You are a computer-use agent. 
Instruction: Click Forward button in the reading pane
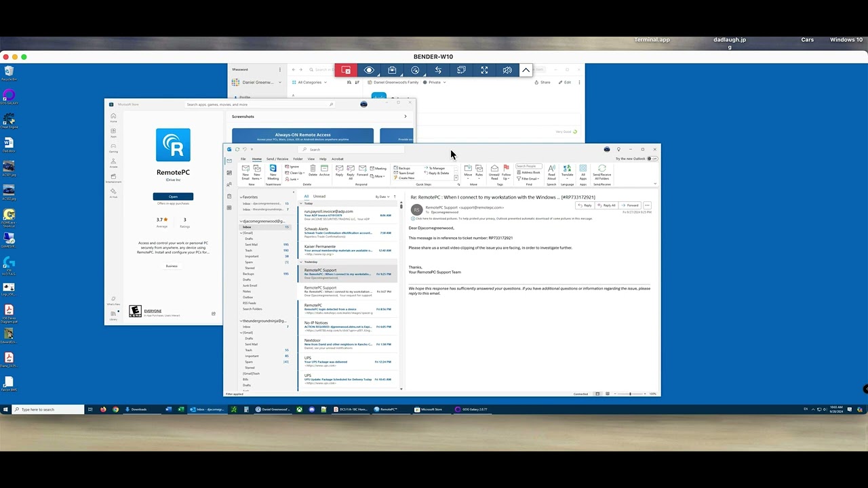[630, 205]
